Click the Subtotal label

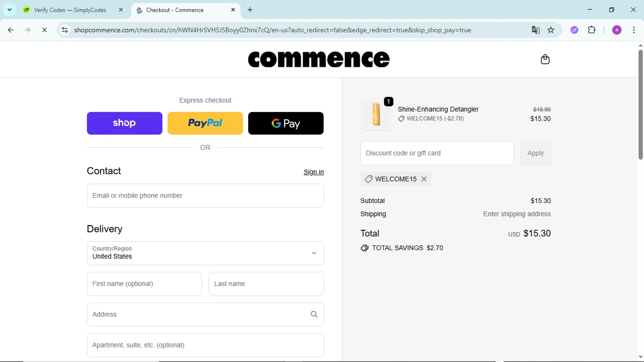click(x=373, y=201)
